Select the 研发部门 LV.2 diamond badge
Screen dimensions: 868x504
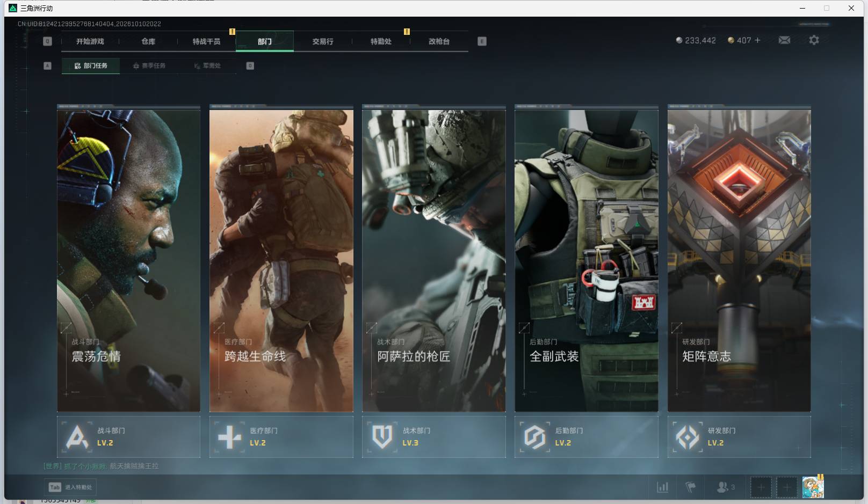pos(739,437)
